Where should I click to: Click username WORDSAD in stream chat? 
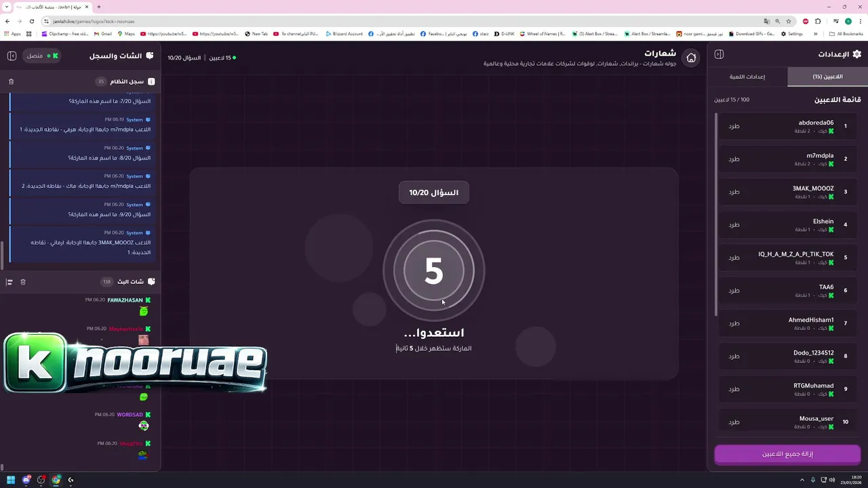point(130,414)
